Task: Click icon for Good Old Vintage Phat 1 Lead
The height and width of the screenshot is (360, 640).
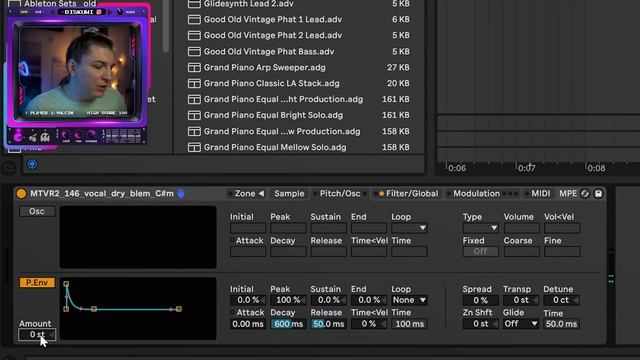Action: point(194,19)
